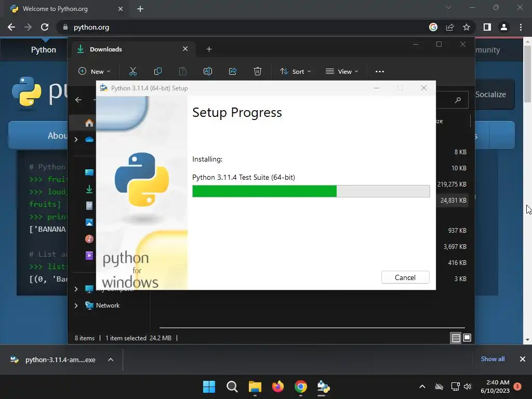Click the Share icon in Explorer toolbar

pyautogui.click(x=233, y=71)
